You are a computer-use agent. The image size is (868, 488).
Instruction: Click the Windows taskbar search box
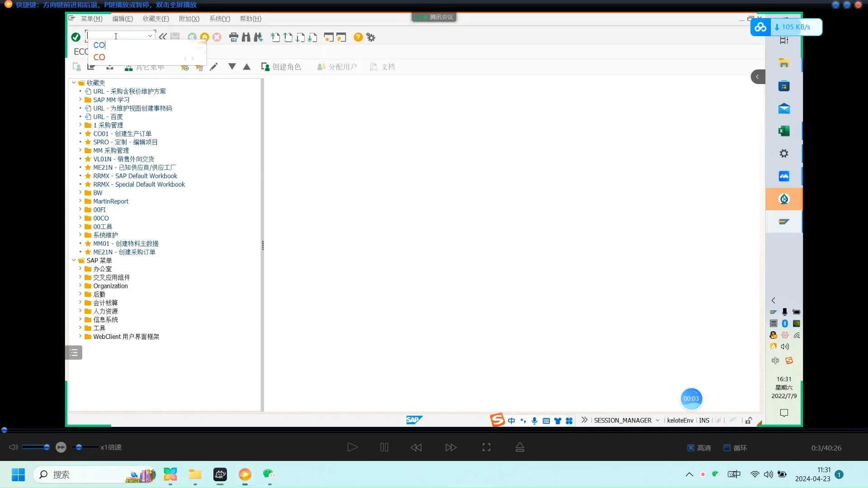click(x=94, y=474)
